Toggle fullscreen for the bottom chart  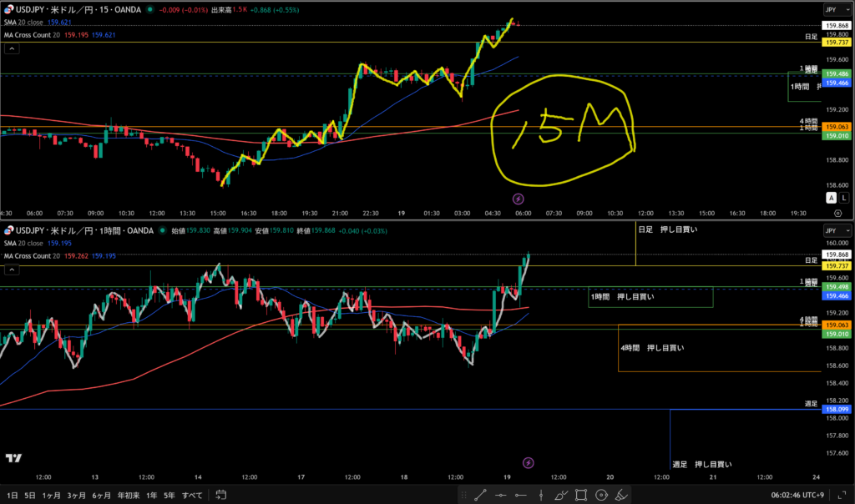(x=842, y=495)
